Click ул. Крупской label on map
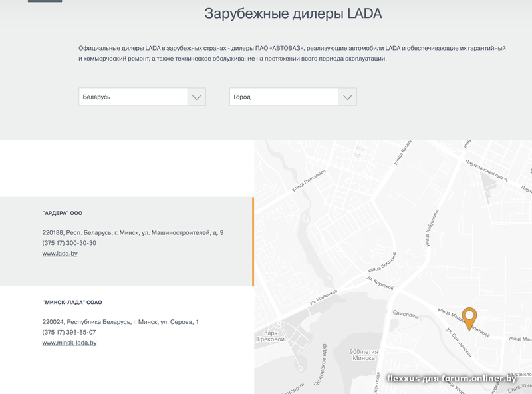Image resolution: width=532 pixels, height=394 pixels. [x=380, y=283]
